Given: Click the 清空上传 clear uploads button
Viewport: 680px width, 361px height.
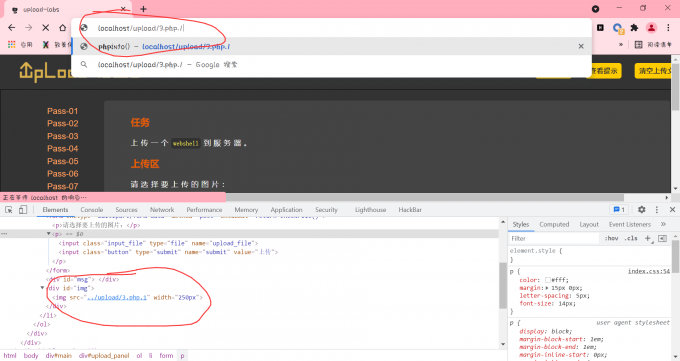Looking at the screenshot, I should coord(654,71).
